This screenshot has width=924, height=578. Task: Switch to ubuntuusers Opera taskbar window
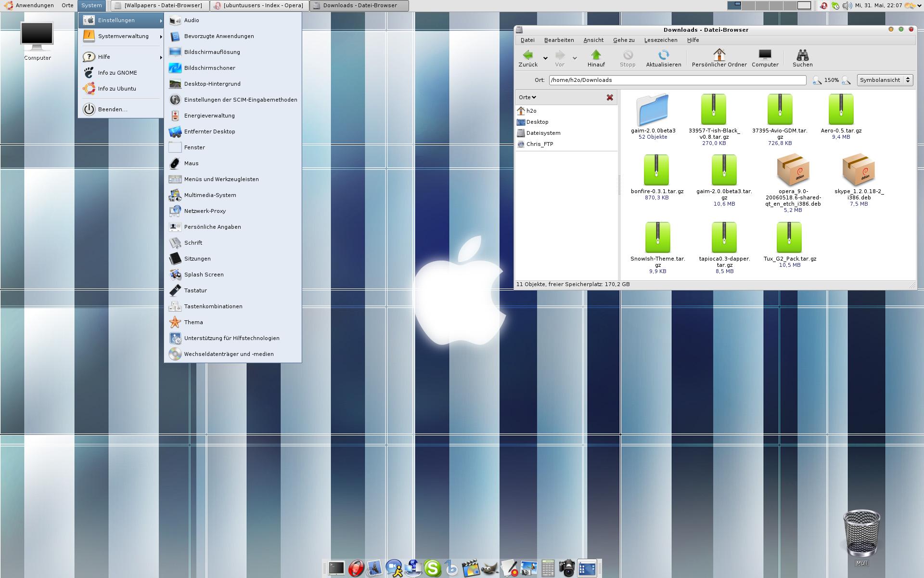pyautogui.click(x=259, y=5)
